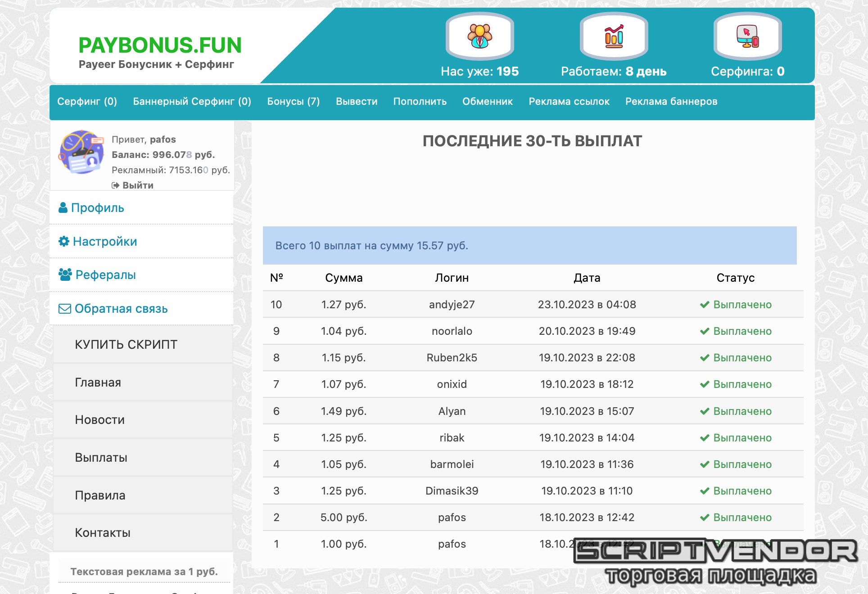This screenshot has width=868, height=594.
Task: Open the Обратная связь link
Action: (121, 309)
